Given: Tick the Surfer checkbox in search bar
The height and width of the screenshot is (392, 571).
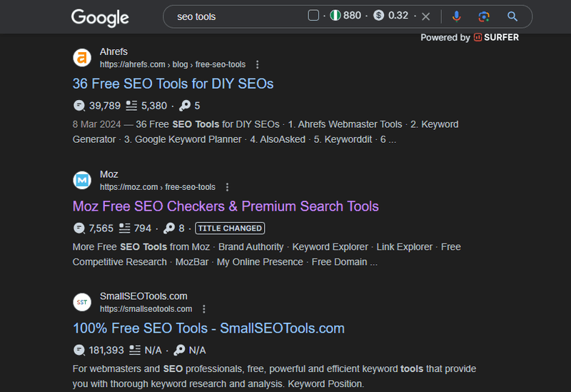Looking at the screenshot, I should [313, 16].
